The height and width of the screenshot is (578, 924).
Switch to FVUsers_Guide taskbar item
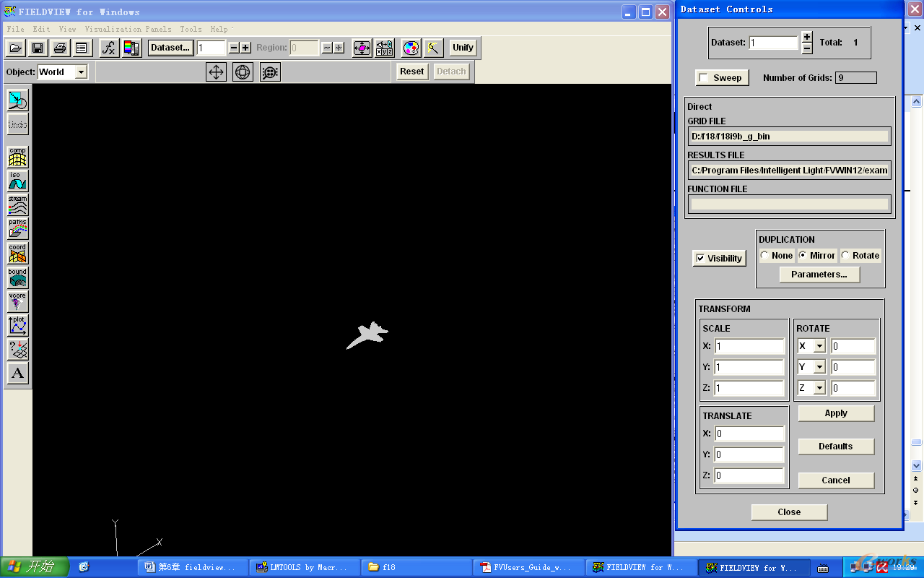pyautogui.click(x=528, y=567)
